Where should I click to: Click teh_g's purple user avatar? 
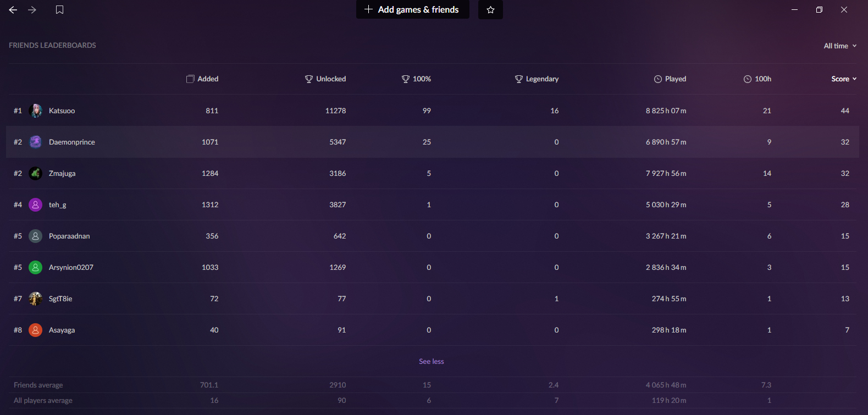point(35,204)
